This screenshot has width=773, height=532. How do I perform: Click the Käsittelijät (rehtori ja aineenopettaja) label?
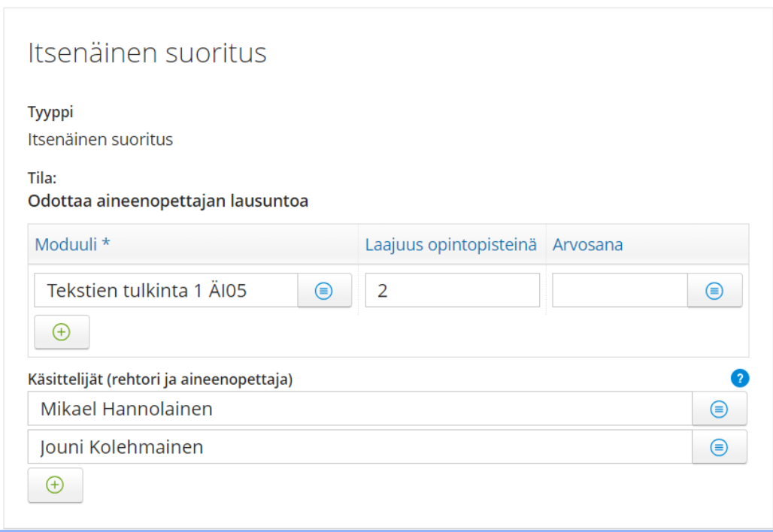click(x=160, y=379)
